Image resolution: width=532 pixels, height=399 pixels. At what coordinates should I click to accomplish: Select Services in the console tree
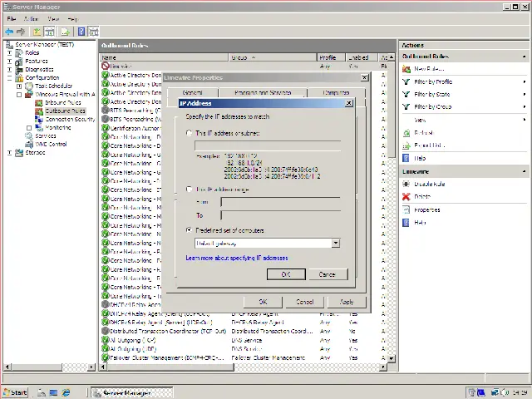click(x=46, y=135)
